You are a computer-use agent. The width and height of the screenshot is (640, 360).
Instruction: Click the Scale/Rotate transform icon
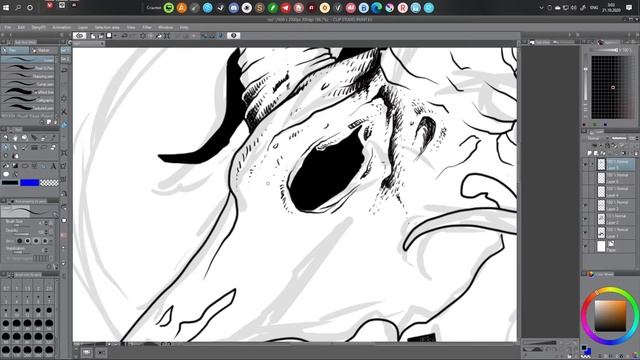[x=167, y=36]
